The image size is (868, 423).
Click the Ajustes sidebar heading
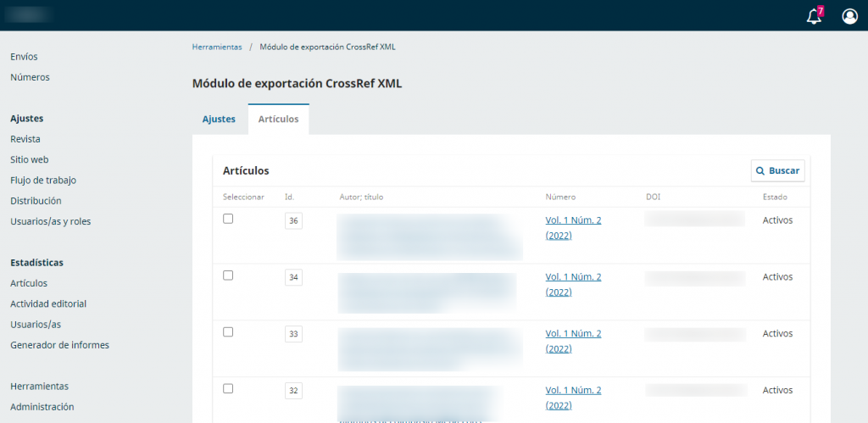[x=26, y=118]
